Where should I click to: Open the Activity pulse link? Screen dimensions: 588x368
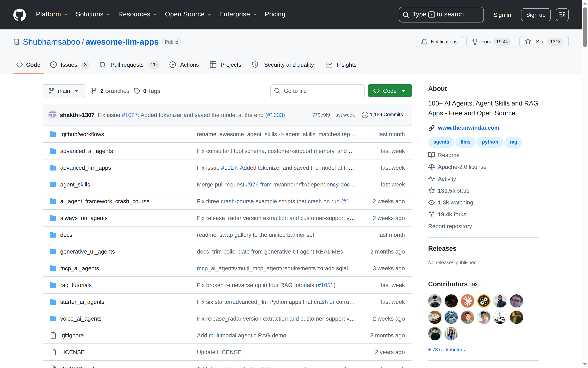442,179
